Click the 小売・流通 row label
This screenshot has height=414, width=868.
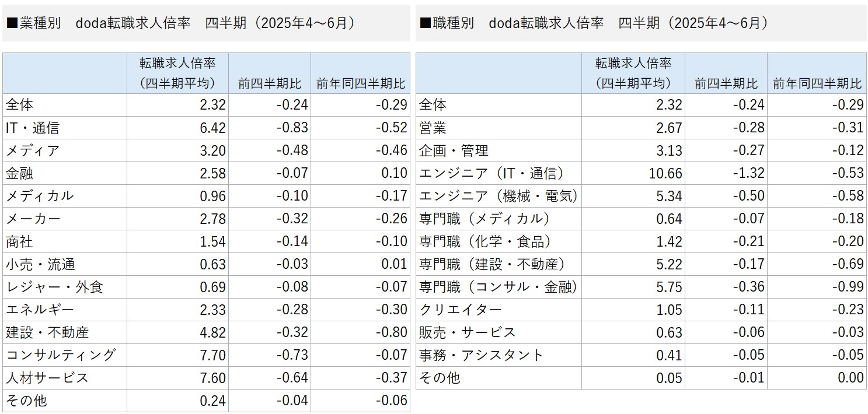(40, 264)
